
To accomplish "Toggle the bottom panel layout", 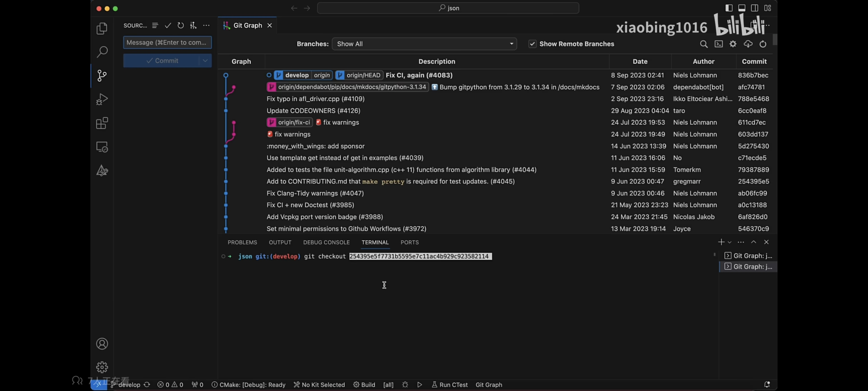I will [x=742, y=8].
